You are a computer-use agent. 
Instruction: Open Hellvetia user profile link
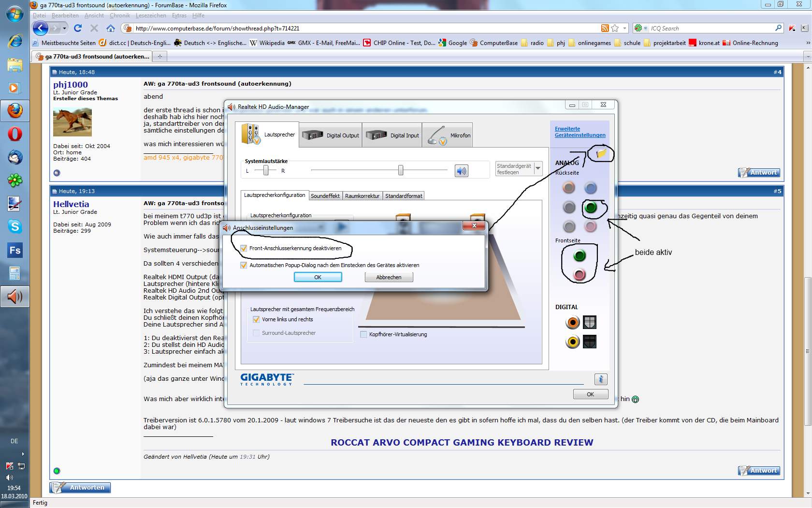point(71,204)
